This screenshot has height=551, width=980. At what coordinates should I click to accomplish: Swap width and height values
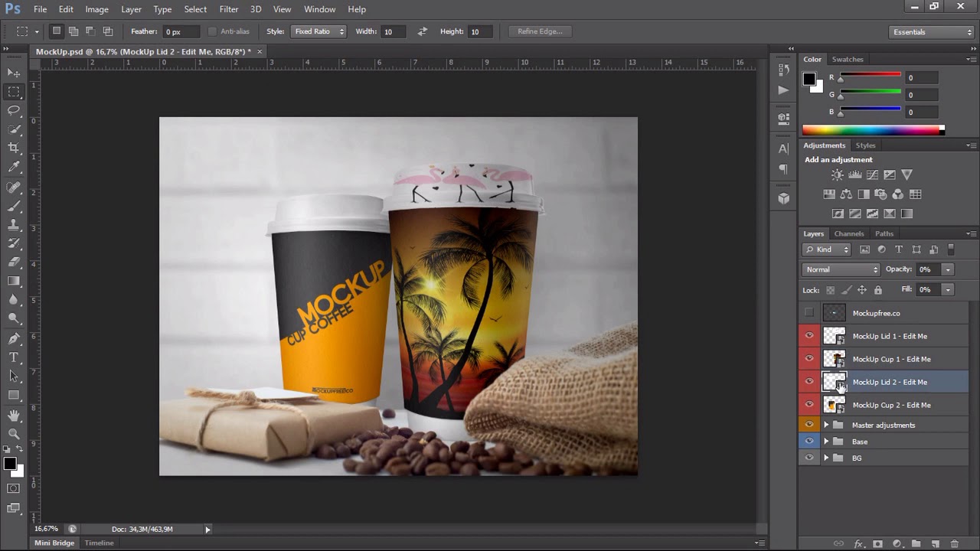[422, 31]
